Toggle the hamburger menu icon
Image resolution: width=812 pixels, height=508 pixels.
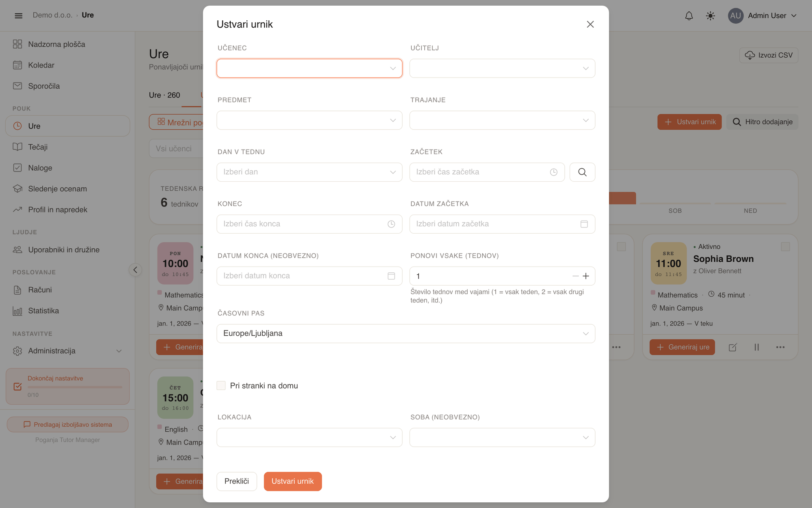point(18,15)
